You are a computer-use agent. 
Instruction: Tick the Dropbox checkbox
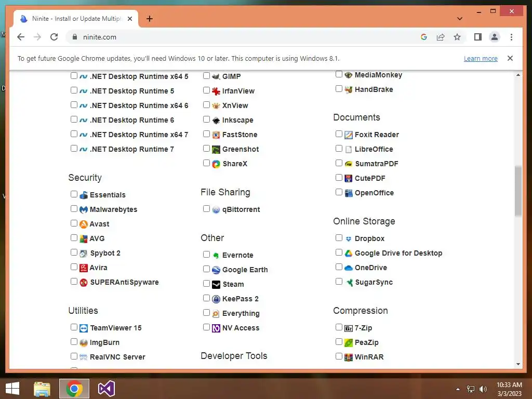[339, 238]
